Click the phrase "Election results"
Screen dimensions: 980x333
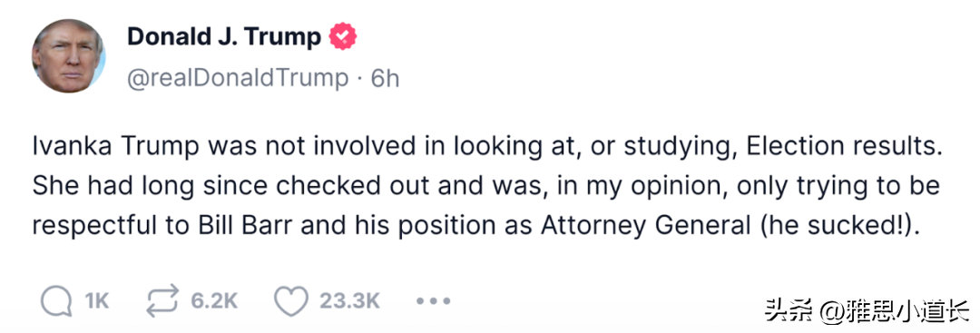coord(837,148)
